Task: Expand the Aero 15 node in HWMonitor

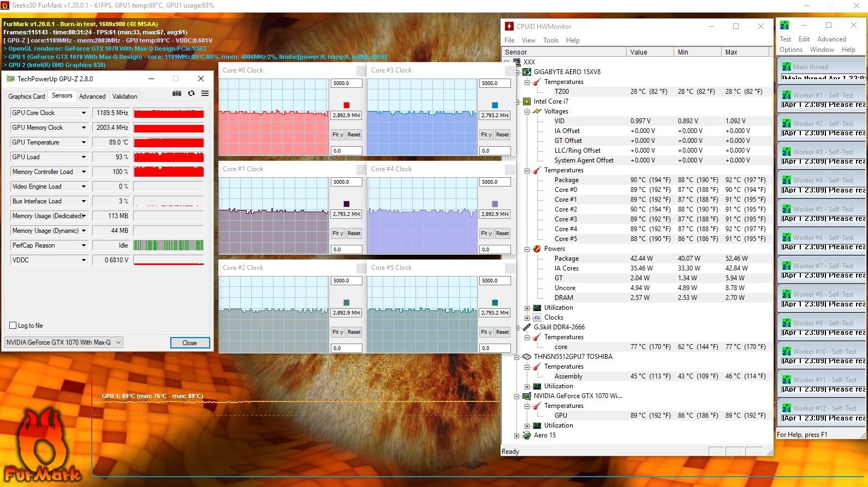Action: (x=517, y=435)
